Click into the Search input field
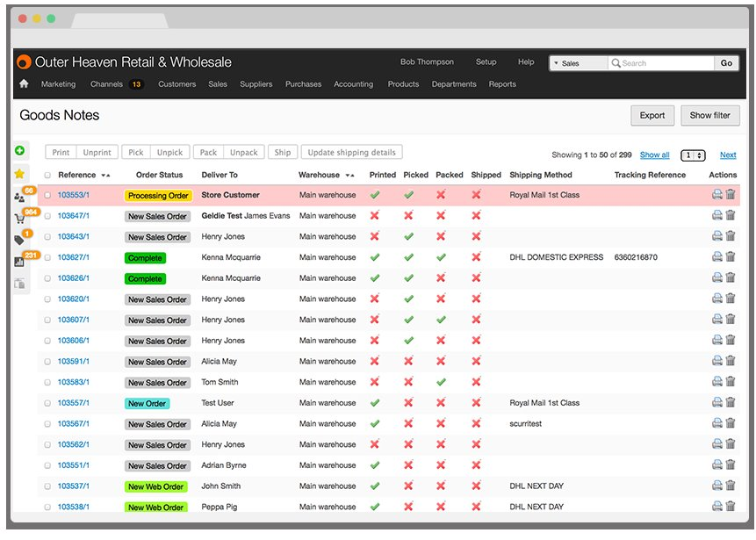The image size is (756, 540). pos(661,63)
